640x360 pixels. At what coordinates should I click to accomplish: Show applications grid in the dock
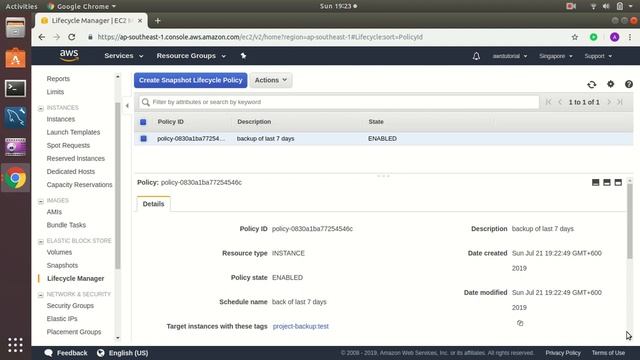pos(16,345)
